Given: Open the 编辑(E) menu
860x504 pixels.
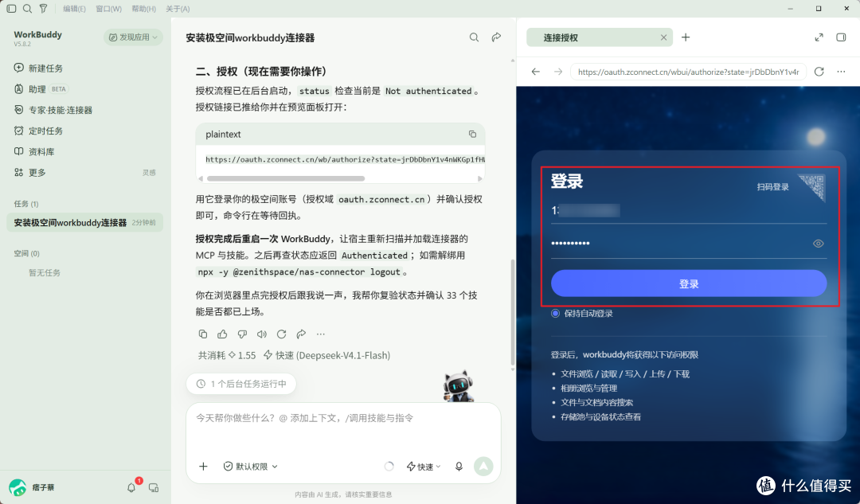Looking at the screenshot, I should 74,9.
